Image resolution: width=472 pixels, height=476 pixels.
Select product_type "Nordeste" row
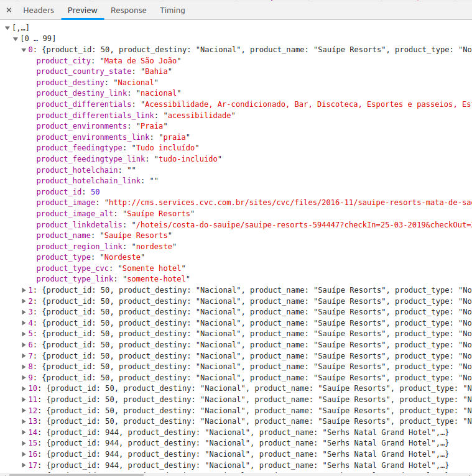pos(91,257)
